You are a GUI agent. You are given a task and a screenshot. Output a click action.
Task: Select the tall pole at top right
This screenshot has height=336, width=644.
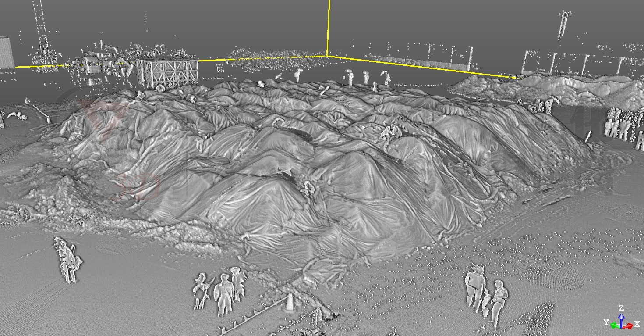coord(563,25)
